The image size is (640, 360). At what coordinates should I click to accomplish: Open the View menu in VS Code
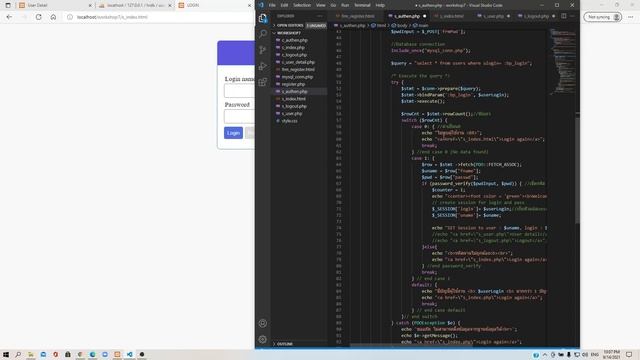[321, 5]
